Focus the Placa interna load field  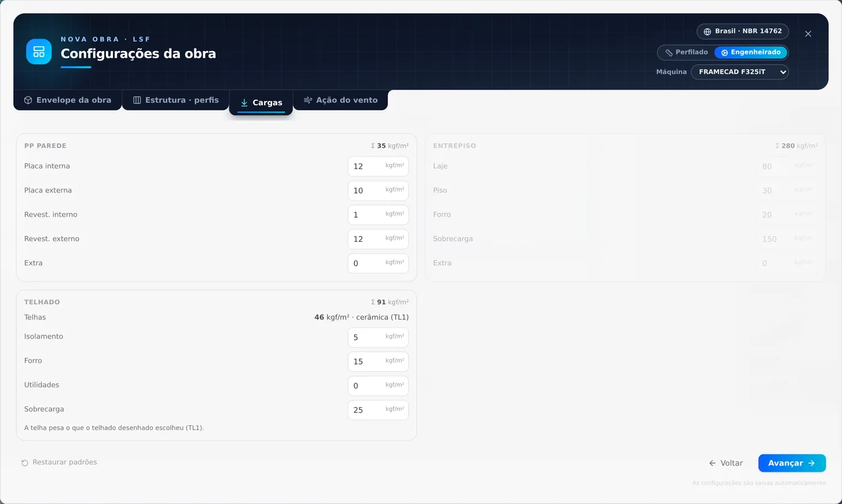pyautogui.click(x=378, y=166)
